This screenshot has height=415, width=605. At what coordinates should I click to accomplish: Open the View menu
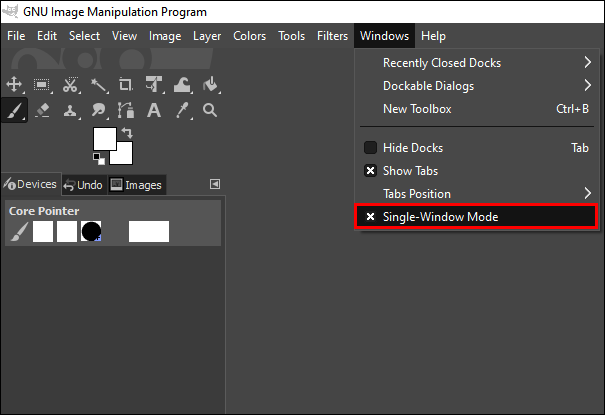[x=125, y=36]
